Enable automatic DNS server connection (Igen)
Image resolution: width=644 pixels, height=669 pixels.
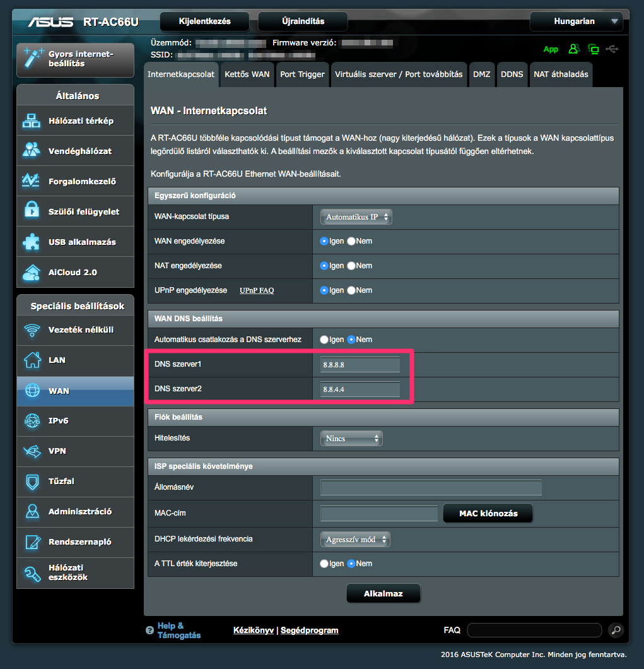[x=324, y=340]
